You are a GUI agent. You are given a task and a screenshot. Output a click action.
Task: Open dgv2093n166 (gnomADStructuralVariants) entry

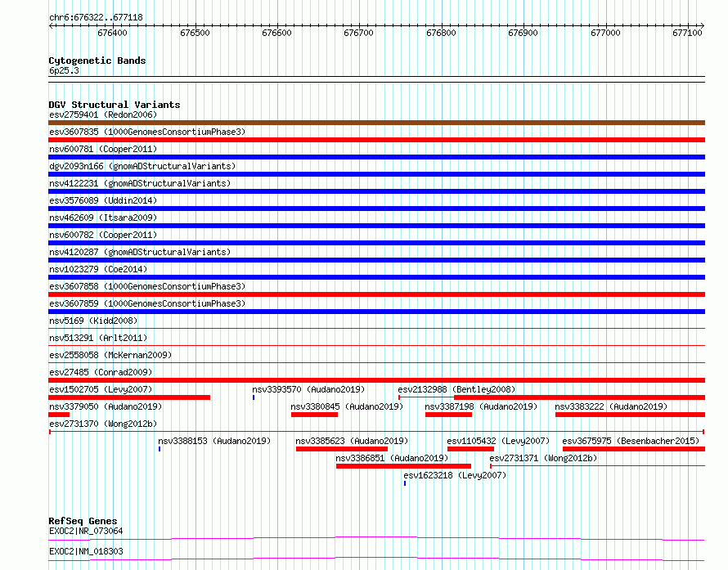(142, 166)
